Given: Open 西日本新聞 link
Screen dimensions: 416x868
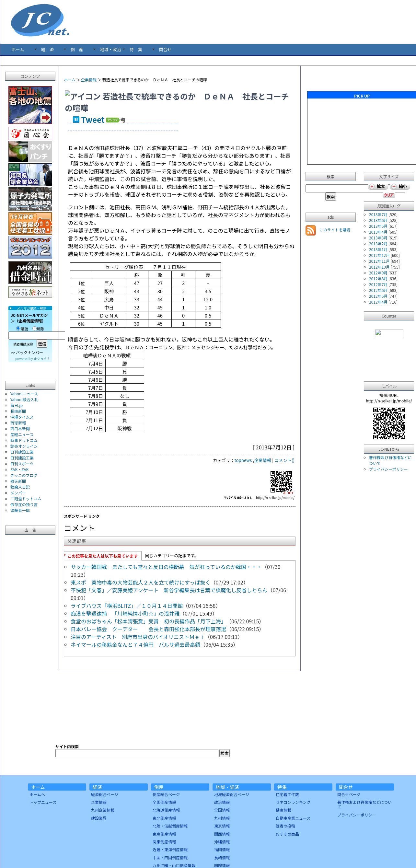Looking at the screenshot, I should pos(20,429).
